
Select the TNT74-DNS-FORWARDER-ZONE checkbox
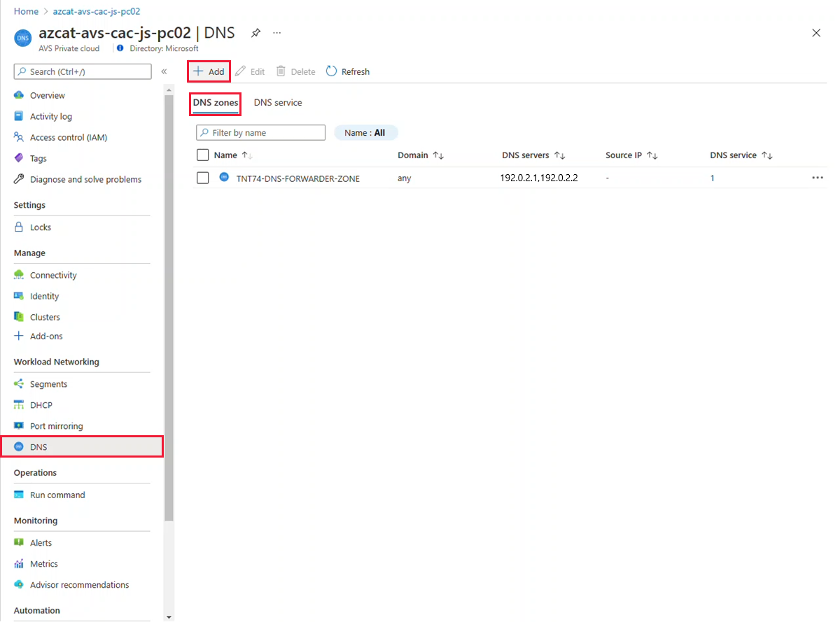click(202, 178)
